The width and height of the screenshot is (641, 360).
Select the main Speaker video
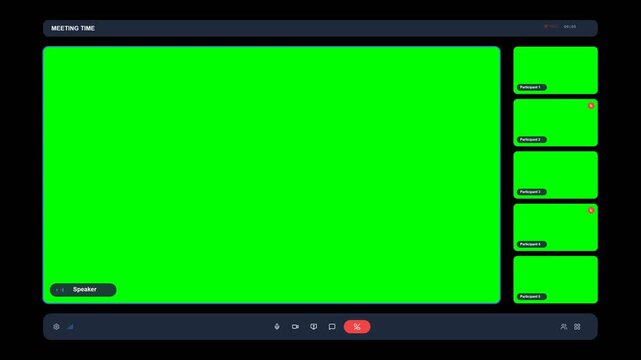(x=271, y=175)
